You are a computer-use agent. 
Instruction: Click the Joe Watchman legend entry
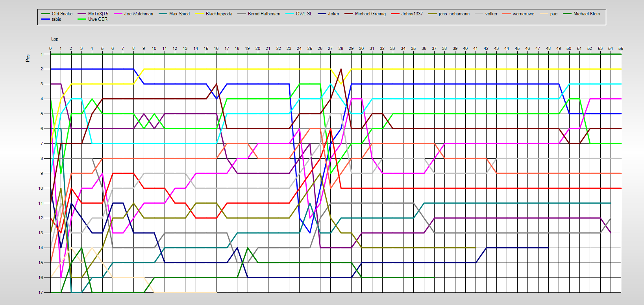(139, 14)
